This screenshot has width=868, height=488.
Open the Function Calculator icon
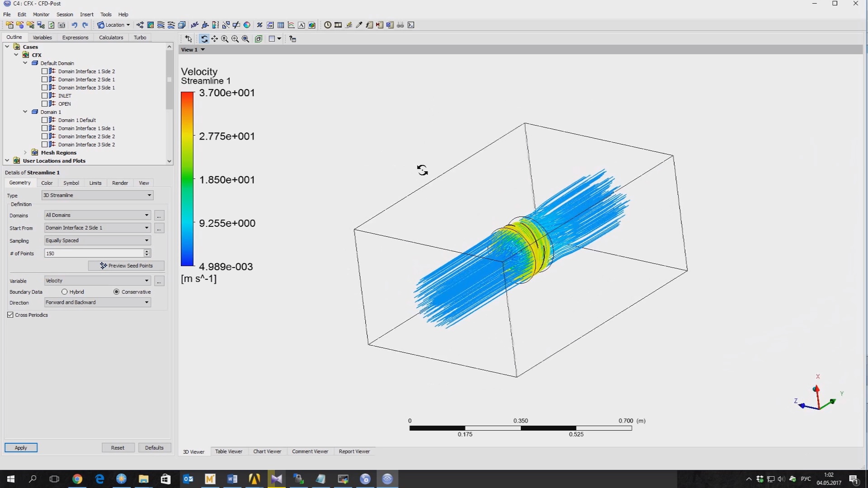369,25
